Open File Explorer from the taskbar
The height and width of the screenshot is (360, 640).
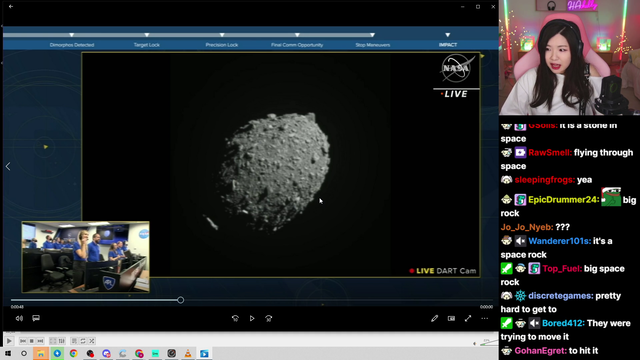(x=41, y=353)
